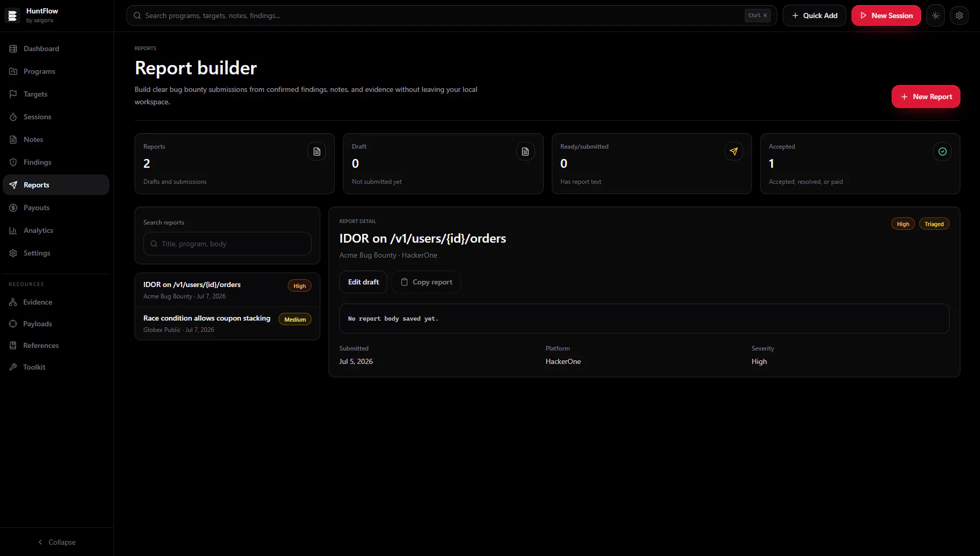
Task: Open the Toolkit resource
Action: [56, 367]
